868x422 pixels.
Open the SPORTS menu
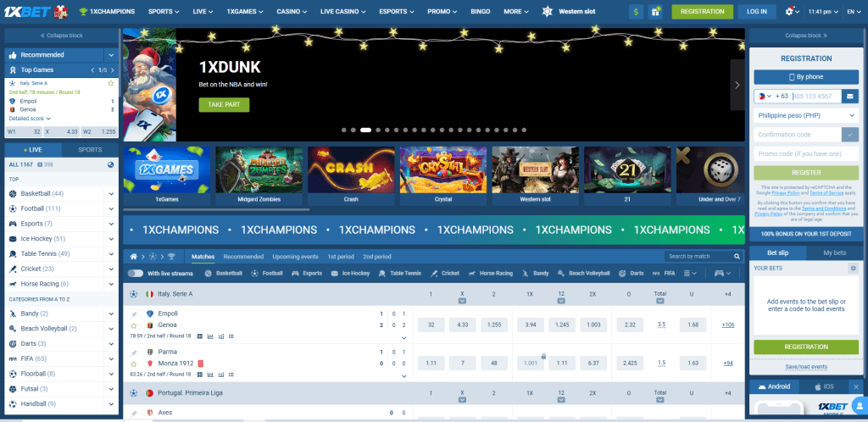164,12
